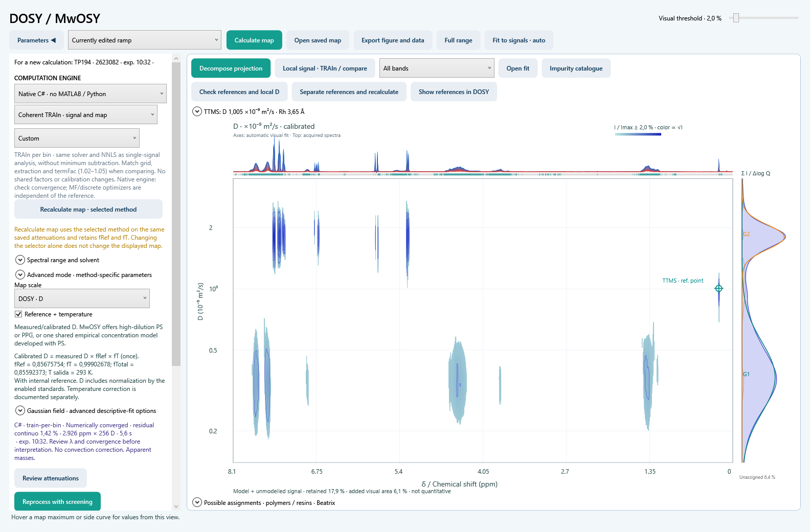Screen dimensions: 810x532
Task: Click the scrollbar up arrow in parameters panel
Action: pyautogui.click(x=176, y=58)
